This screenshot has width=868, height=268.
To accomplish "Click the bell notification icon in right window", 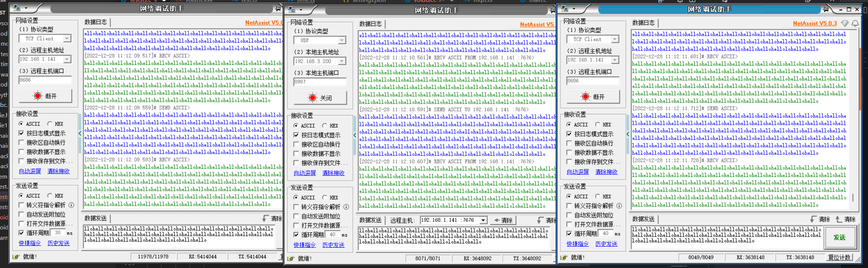I will [x=855, y=23].
